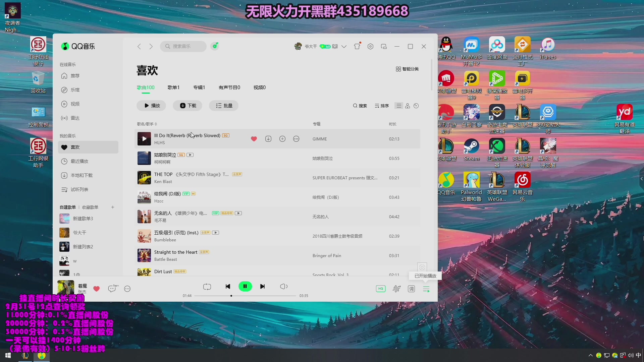Locate the currently playing song

422,267
